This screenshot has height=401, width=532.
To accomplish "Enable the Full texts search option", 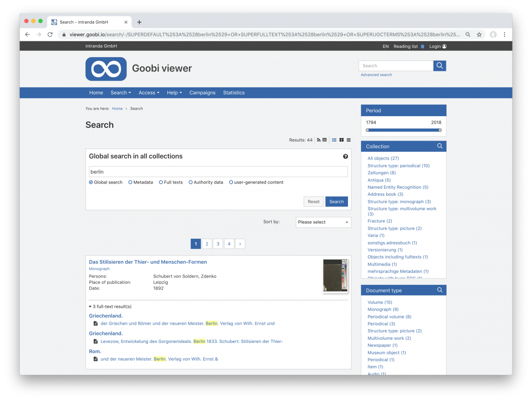I will [x=160, y=182].
